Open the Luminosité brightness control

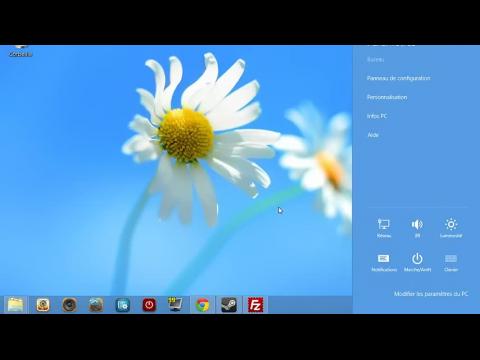pyautogui.click(x=451, y=228)
